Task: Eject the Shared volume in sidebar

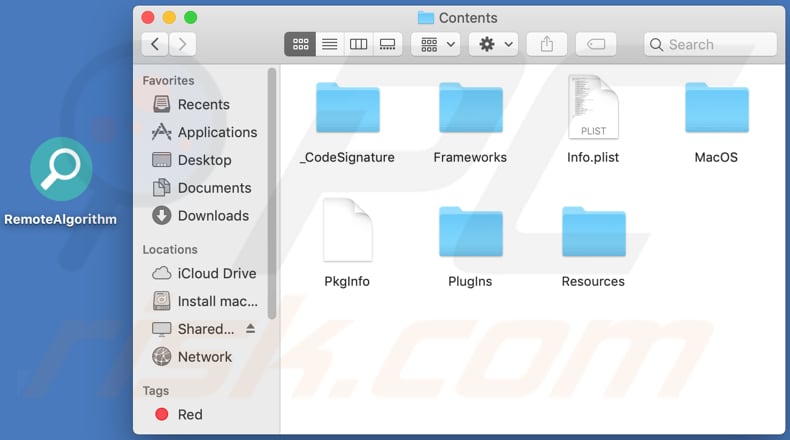Action: coord(250,329)
